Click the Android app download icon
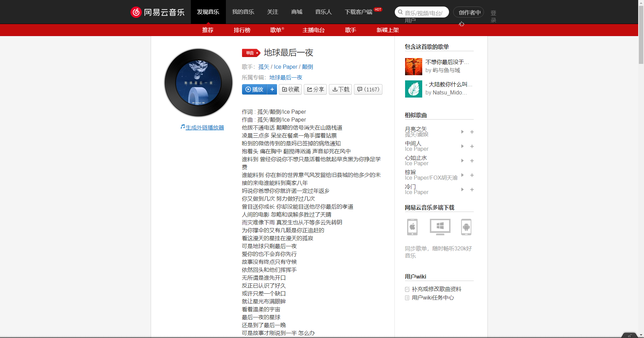Image resolution: width=644 pixels, height=338 pixels. coord(467,227)
